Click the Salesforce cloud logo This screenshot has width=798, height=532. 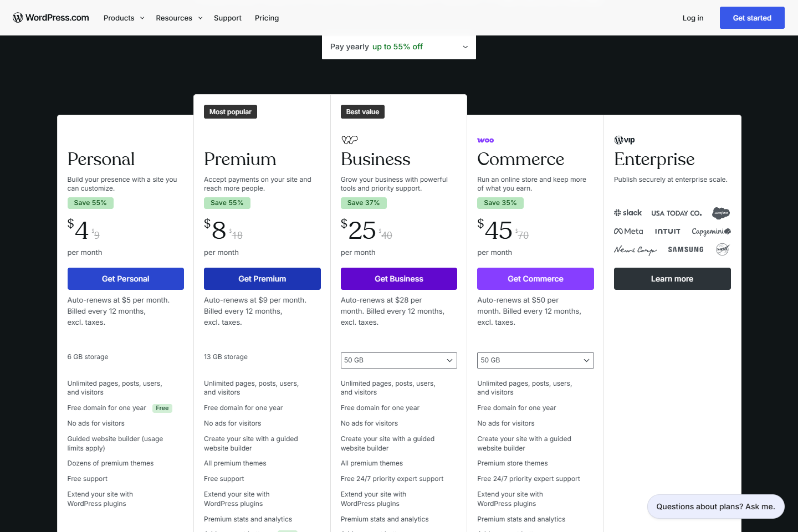point(721,213)
